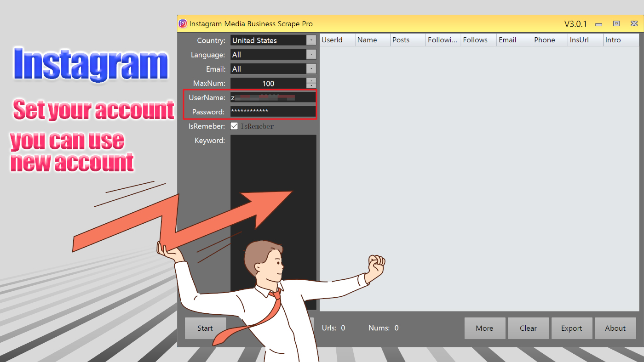Toggle the IsRemeber checkbox
Viewport: 644px width, 362px height.
tap(234, 126)
